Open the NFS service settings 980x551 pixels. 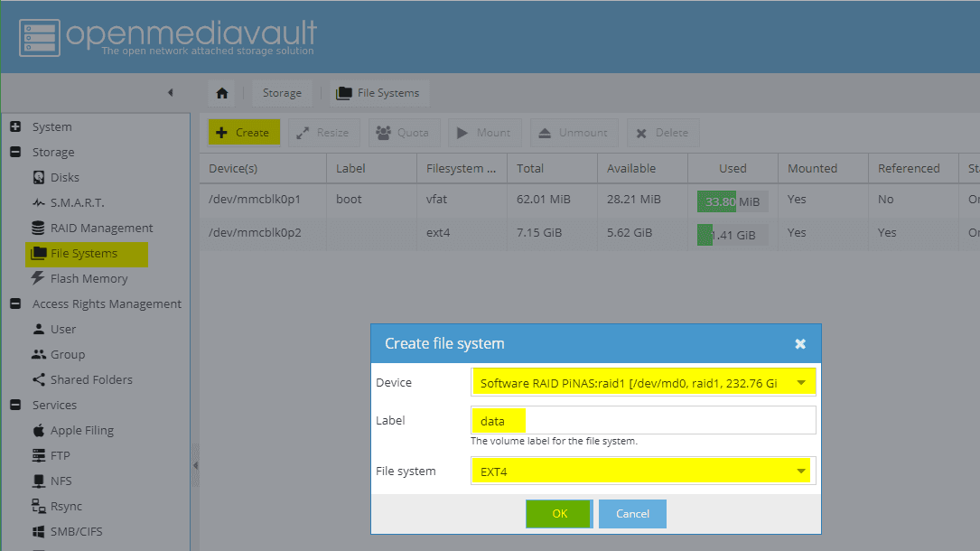pyautogui.click(x=61, y=481)
